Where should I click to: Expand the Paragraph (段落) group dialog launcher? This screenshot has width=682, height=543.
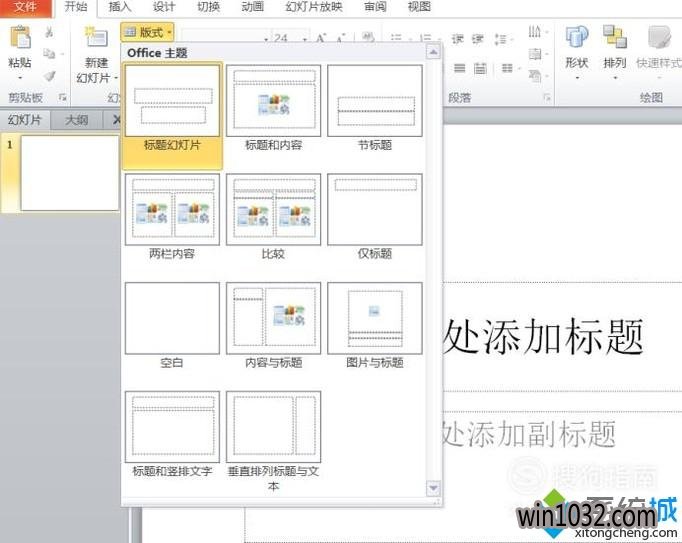547,98
